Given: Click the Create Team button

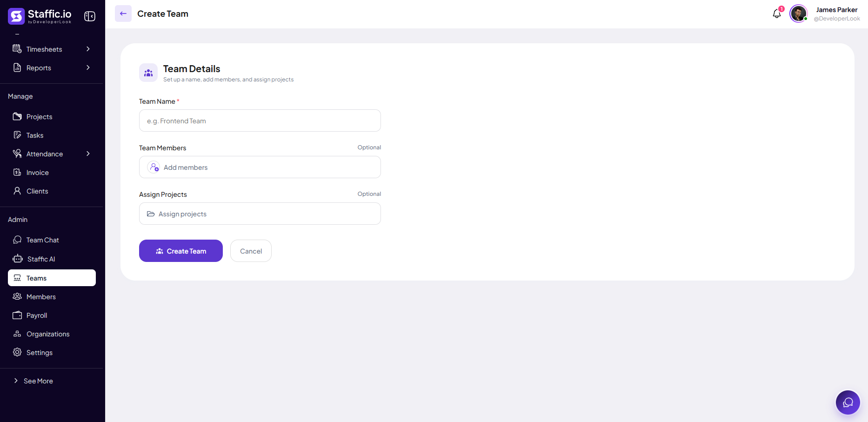Looking at the screenshot, I should tap(181, 251).
